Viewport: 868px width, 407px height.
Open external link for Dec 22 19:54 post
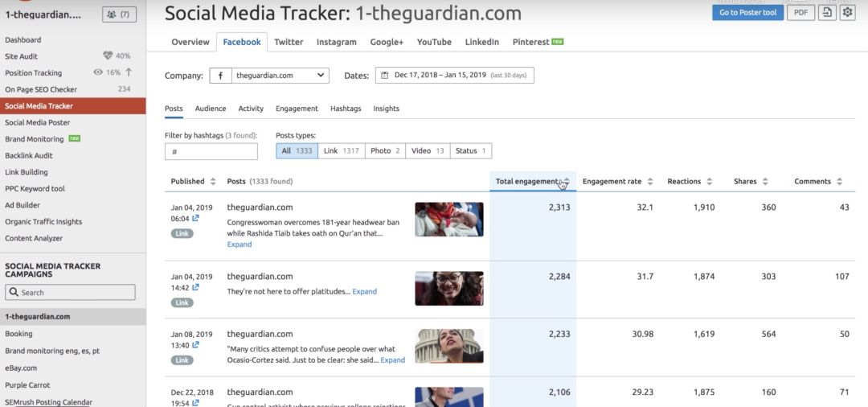pos(195,403)
